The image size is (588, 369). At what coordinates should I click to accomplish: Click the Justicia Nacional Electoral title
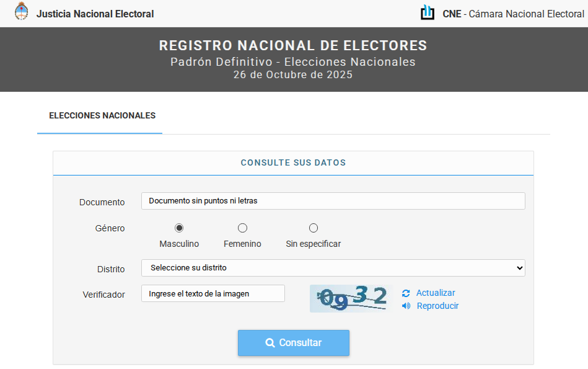[x=95, y=14]
